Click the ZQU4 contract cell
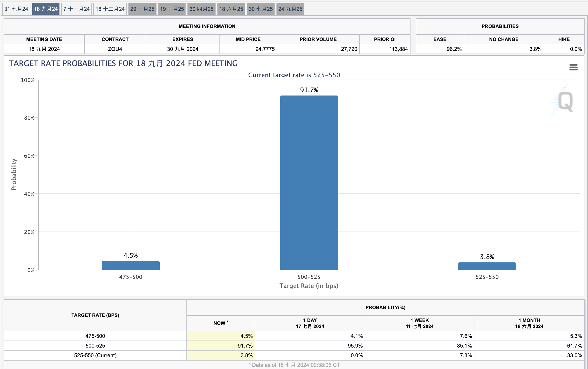Screen dimensions: 588x369 click(x=115, y=49)
